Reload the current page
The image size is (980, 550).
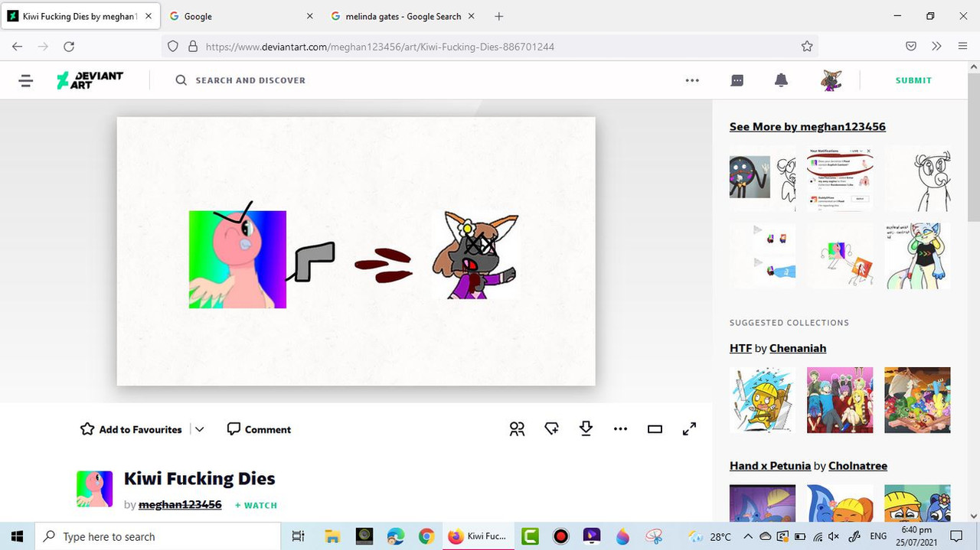[69, 47]
